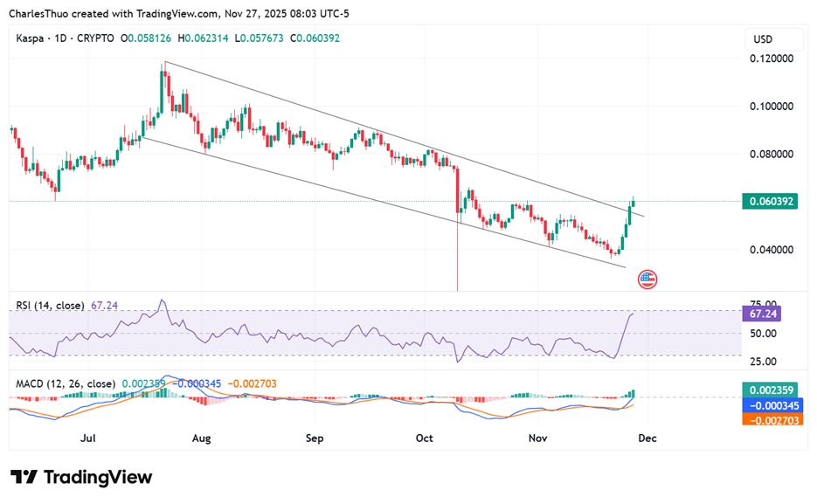Click the Jul label on time axis

click(88, 438)
